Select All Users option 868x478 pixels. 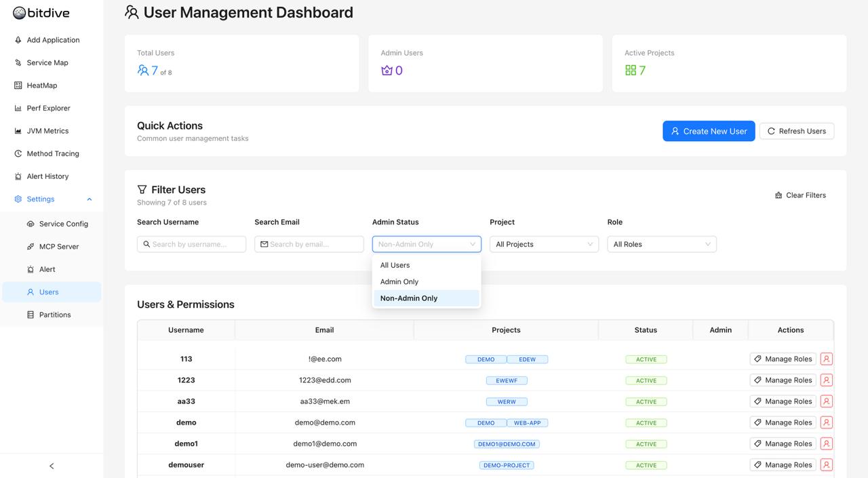tap(427, 265)
